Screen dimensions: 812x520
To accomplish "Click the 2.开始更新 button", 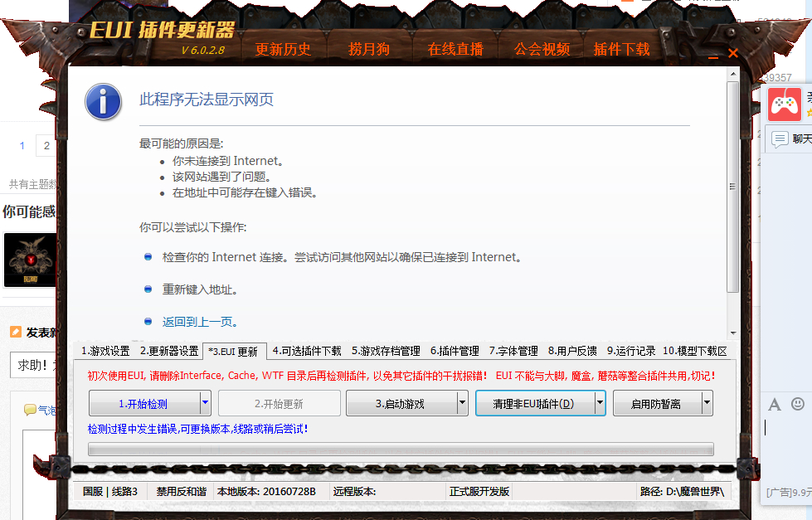I will 280,403.
